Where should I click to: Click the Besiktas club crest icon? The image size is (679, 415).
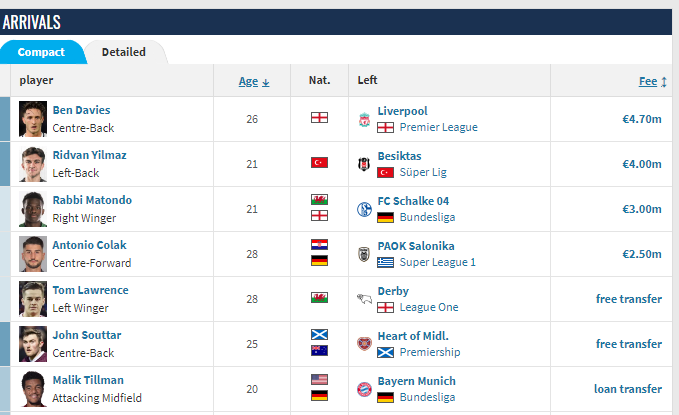pyautogui.click(x=364, y=164)
